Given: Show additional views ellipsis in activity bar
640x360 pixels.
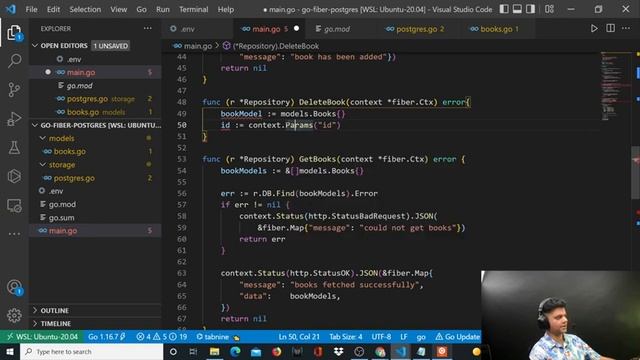Looking at the screenshot, I should coord(14,234).
